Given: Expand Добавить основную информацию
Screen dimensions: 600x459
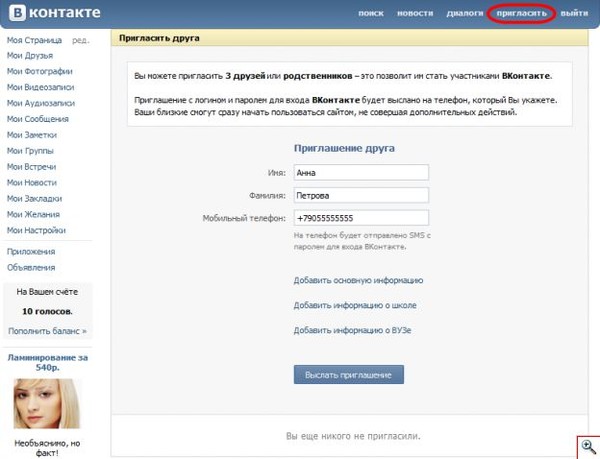Looking at the screenshot, I should 358,280.
